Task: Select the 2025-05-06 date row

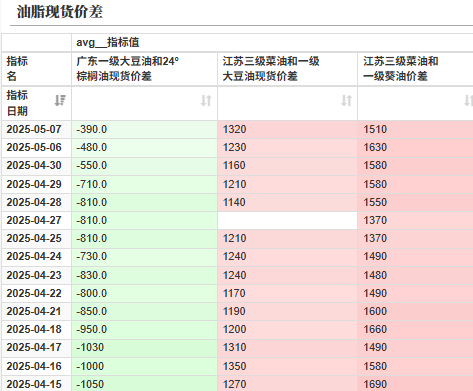Action: point(37,147)
